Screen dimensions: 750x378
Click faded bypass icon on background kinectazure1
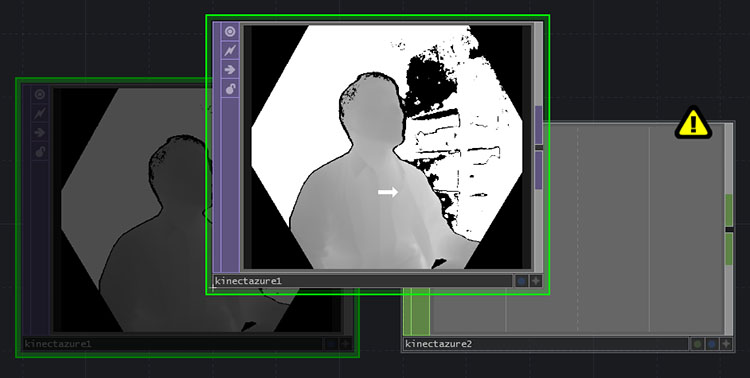(40, 113)
